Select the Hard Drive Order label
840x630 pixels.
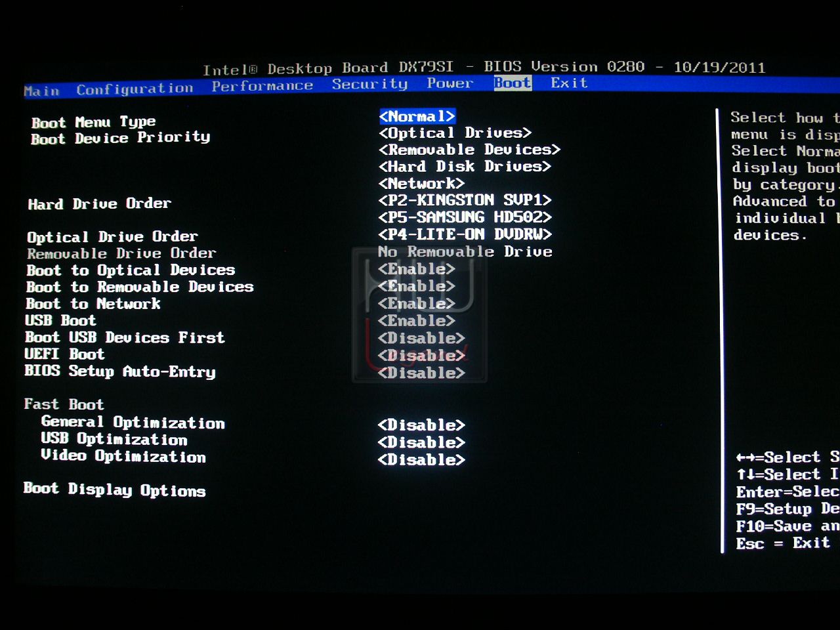pyautogui.click(x=99, y=204)
